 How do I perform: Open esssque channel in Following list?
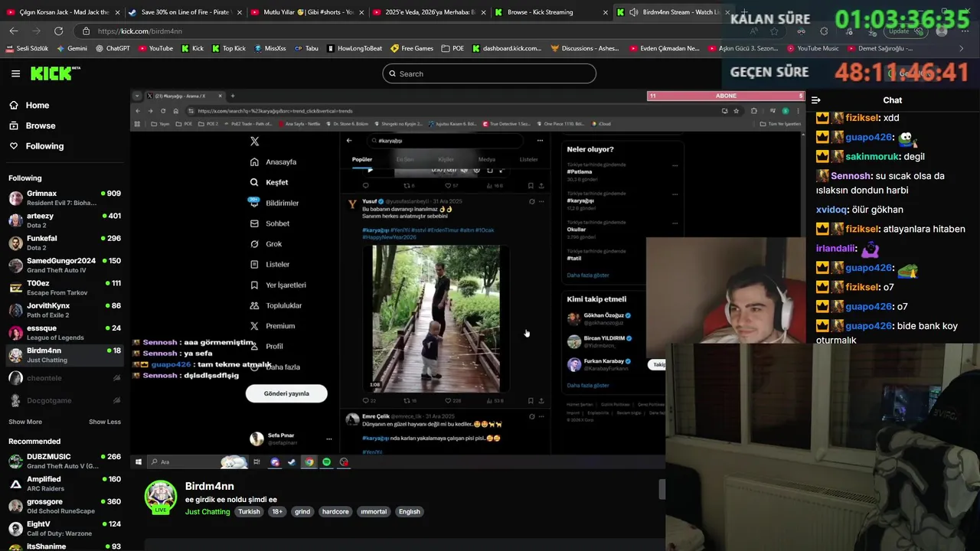[x=64, y=333]
